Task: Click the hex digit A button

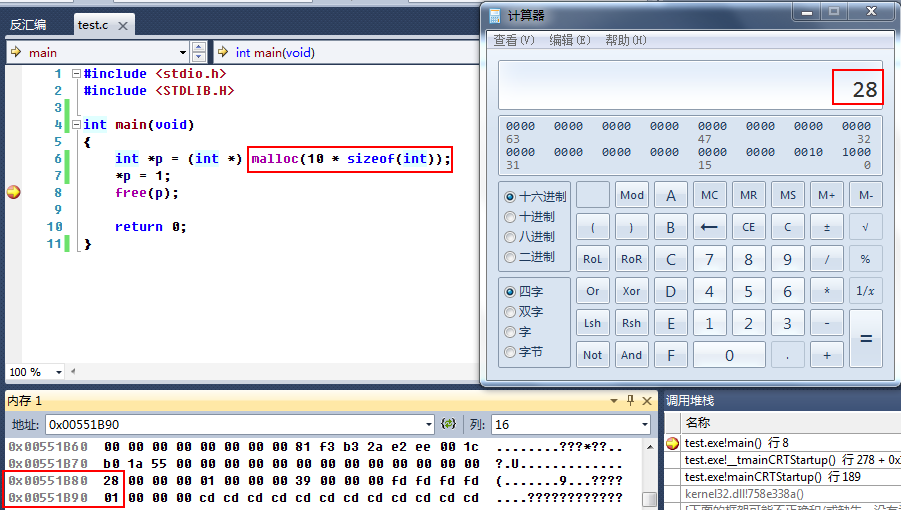Action: tap(671, 195)
